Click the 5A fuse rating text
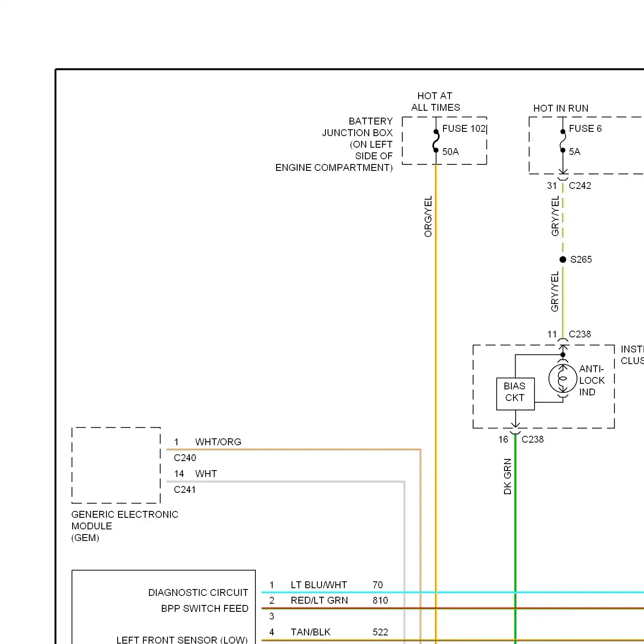 pos(574,152)
